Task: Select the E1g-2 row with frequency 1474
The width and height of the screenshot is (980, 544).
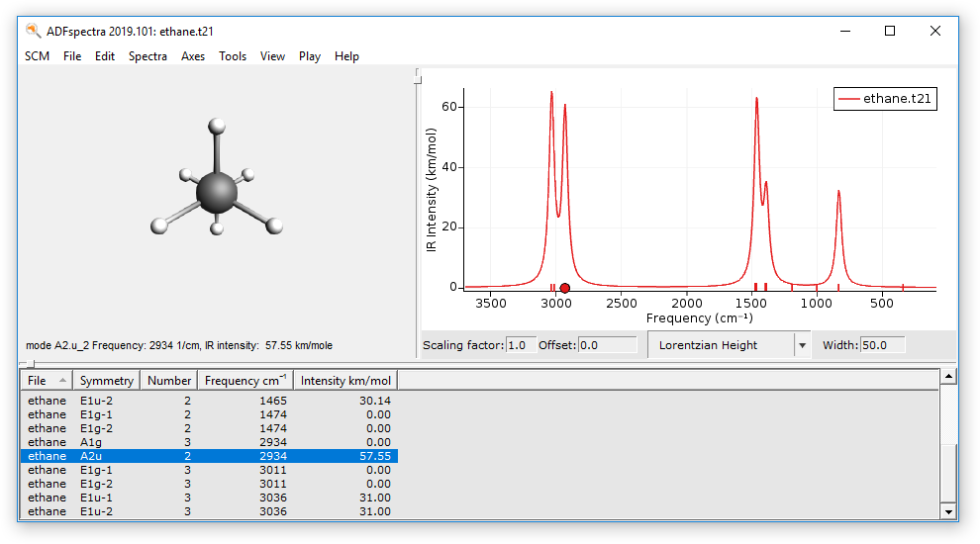Action: (x=210, y=428)
